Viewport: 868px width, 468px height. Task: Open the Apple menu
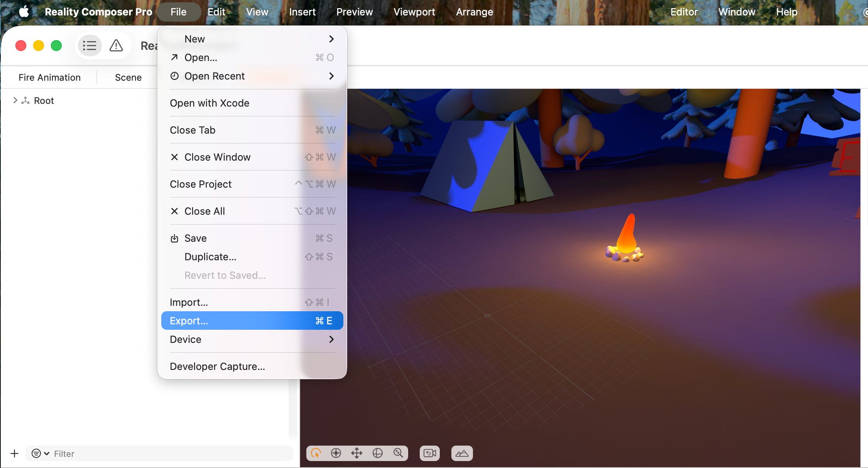(24, 12)
